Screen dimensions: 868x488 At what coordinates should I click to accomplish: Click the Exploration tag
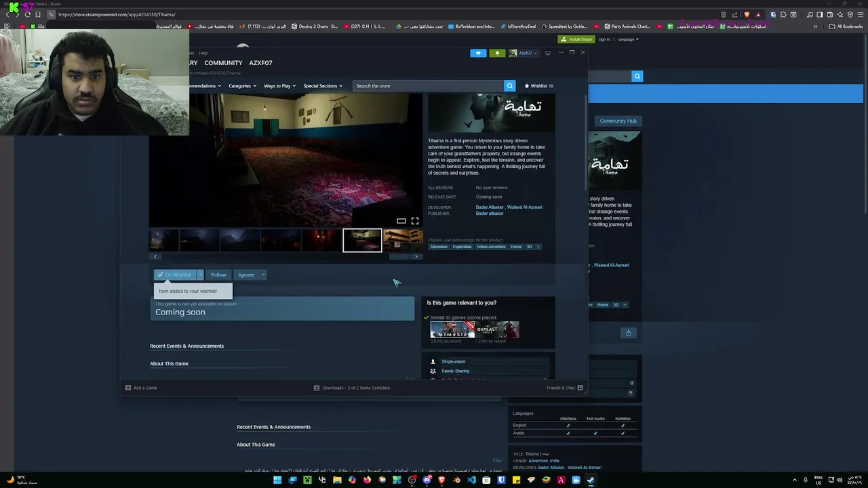[x=462, y=247]
